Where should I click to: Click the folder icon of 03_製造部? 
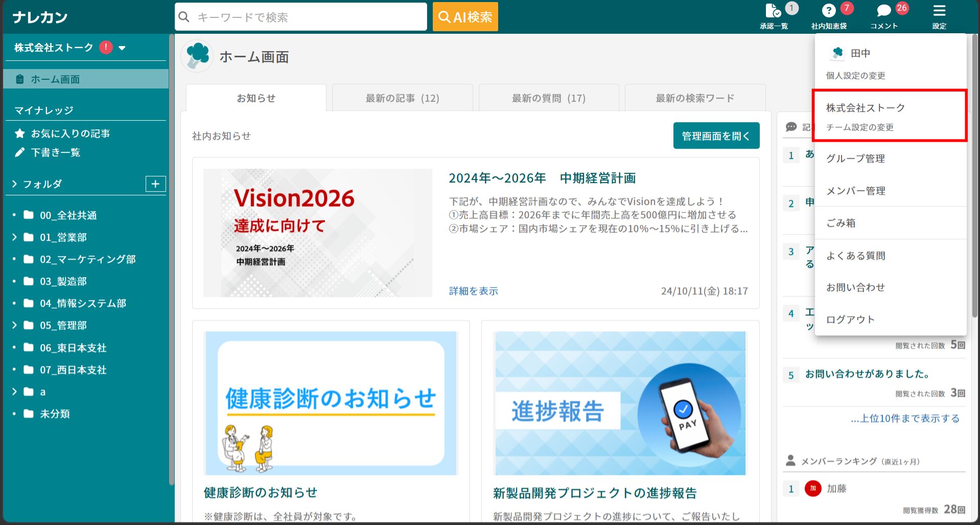coord(29,281)
